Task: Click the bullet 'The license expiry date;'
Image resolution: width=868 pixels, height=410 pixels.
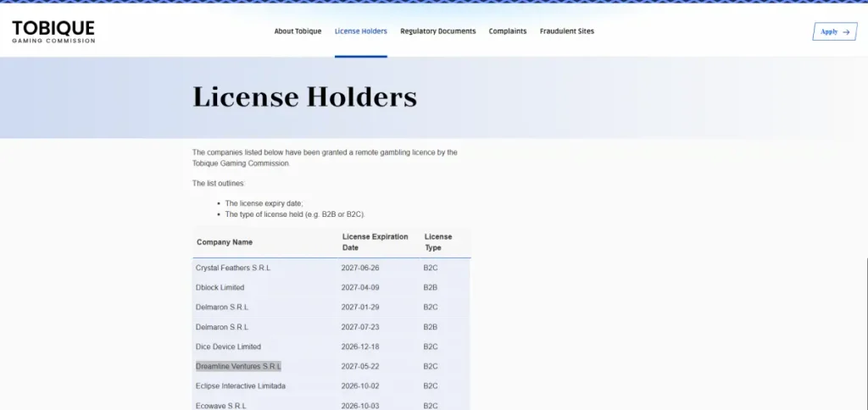Action: point(264,203)
